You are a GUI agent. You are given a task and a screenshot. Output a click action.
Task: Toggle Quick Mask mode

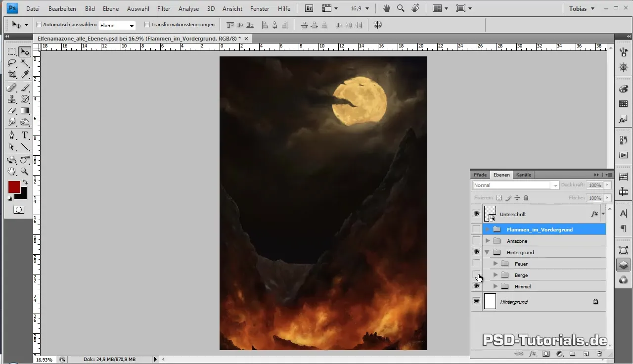point(18,210)
